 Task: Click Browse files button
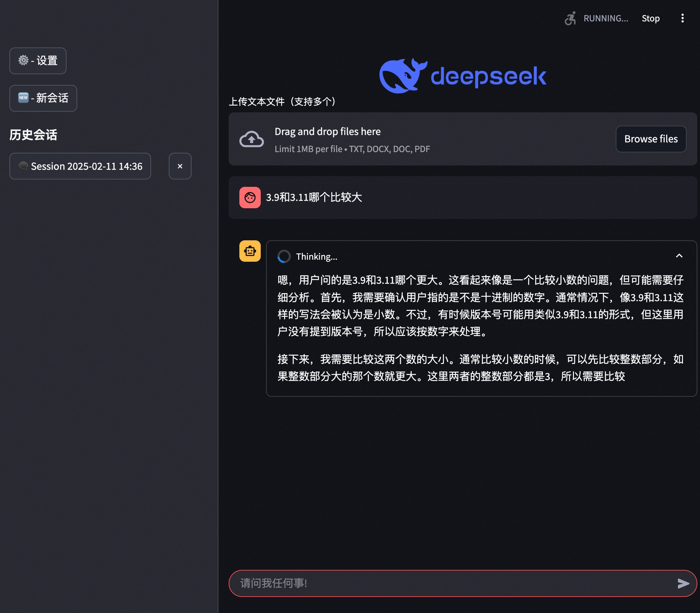point(651,139)
